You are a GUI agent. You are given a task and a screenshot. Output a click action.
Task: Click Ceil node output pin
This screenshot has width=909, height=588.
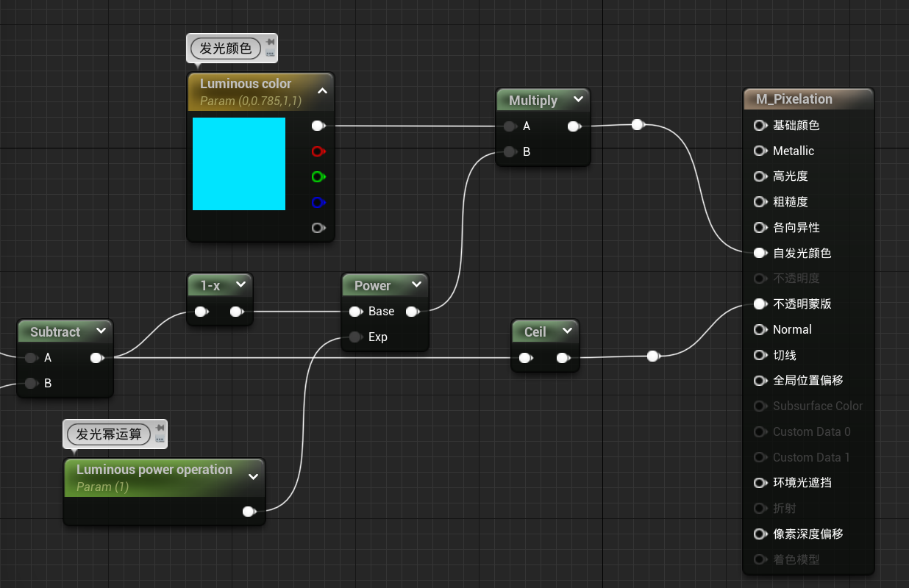point(563,358)
